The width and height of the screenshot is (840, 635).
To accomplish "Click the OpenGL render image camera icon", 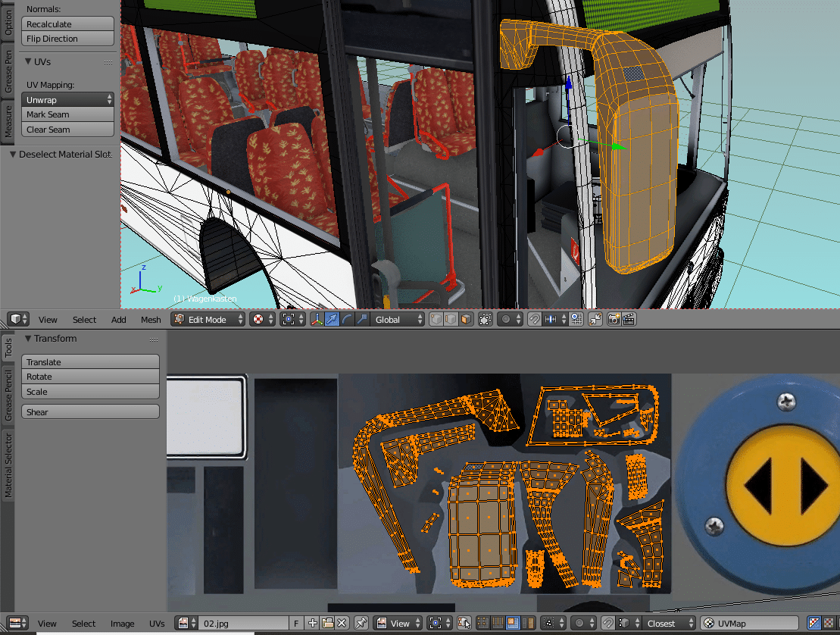I will click(614, 320).
